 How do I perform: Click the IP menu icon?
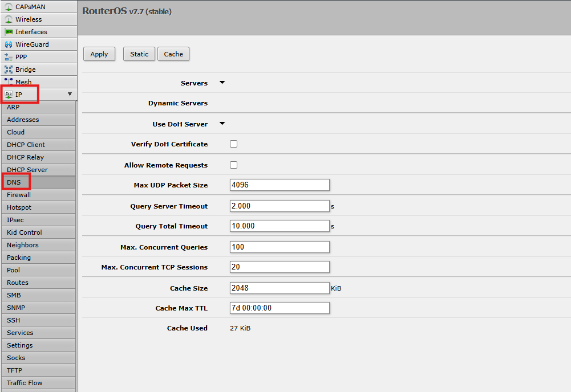[9, 95]
